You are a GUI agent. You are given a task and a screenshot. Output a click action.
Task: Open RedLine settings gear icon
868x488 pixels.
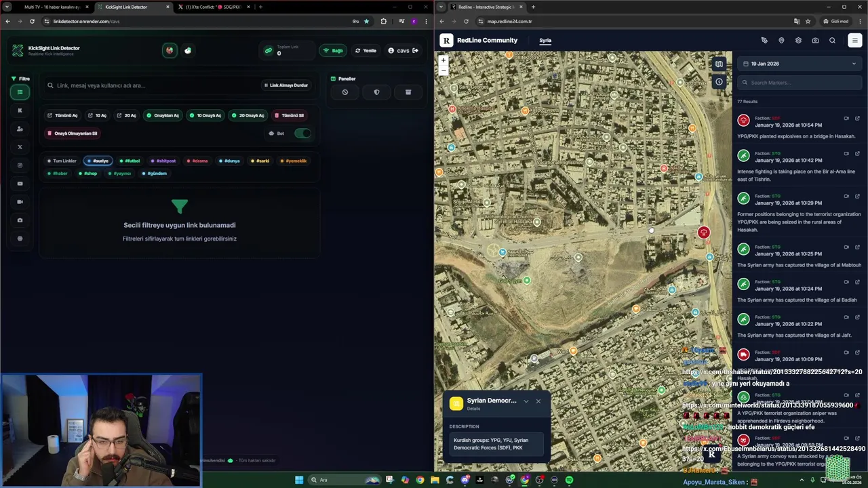[798, 41]
